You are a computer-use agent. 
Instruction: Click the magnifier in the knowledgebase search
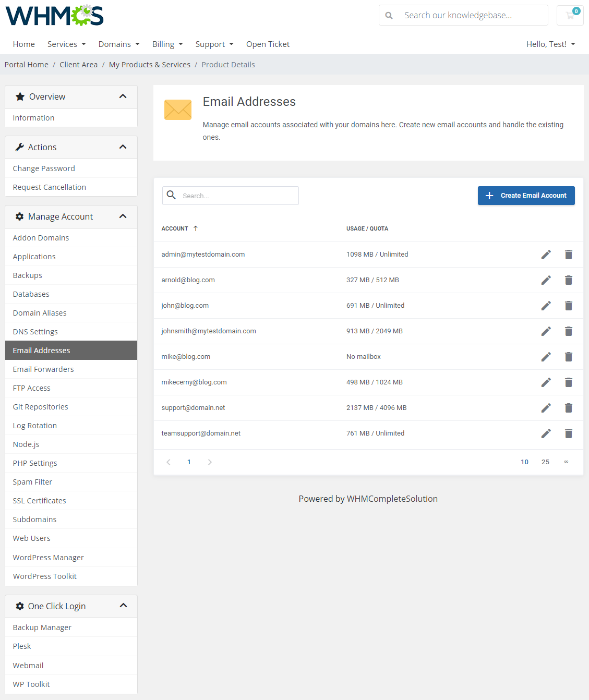click(x=389, y=15)
